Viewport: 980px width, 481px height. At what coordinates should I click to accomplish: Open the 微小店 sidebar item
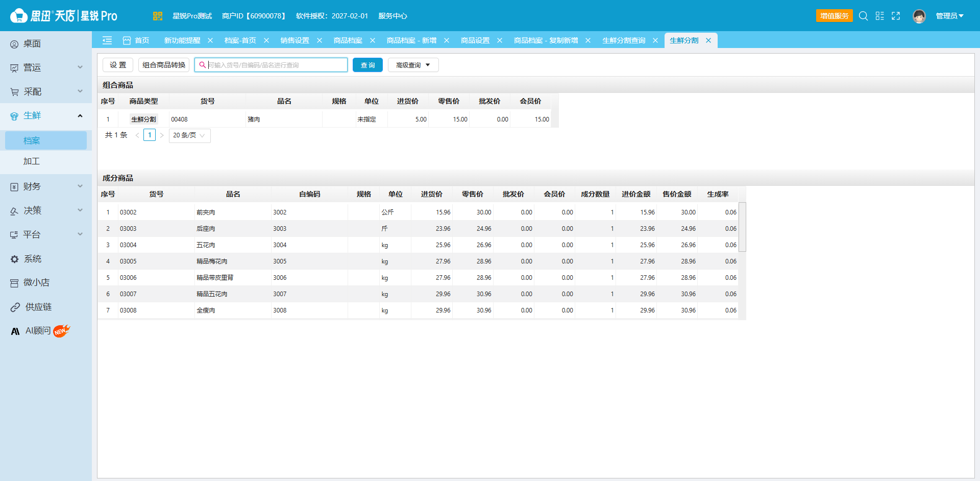46,282
